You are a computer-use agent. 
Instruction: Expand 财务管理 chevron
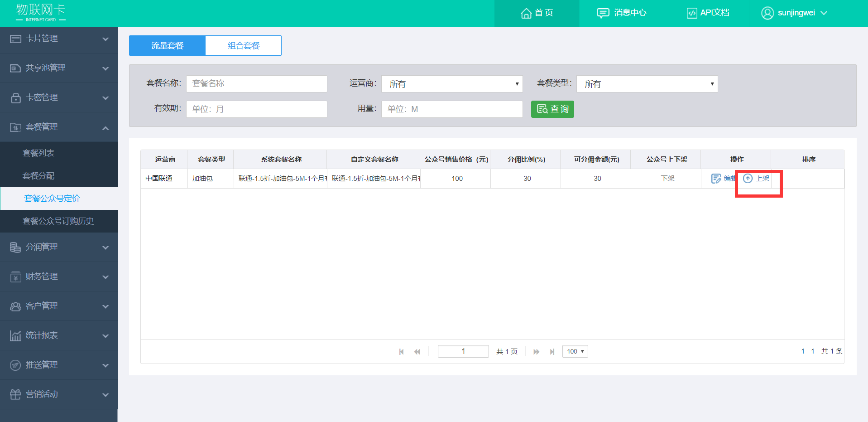(106, 277)
